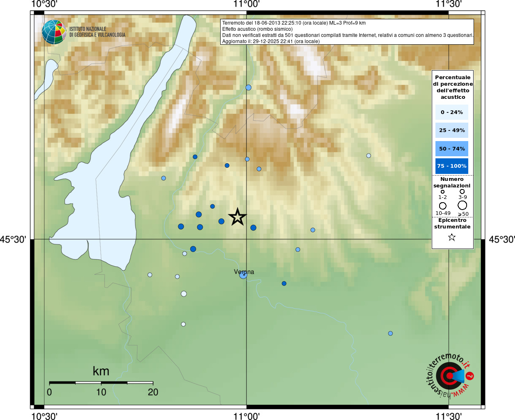Click the 'Effetto acustico (rombo sismico)' line
515x420 pixels.
257,29
